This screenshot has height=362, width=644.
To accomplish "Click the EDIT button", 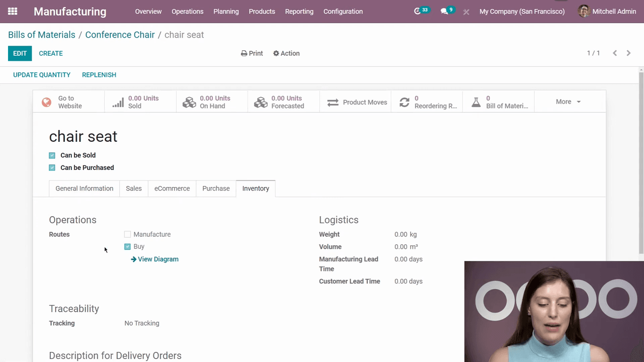I will point(20,53).
